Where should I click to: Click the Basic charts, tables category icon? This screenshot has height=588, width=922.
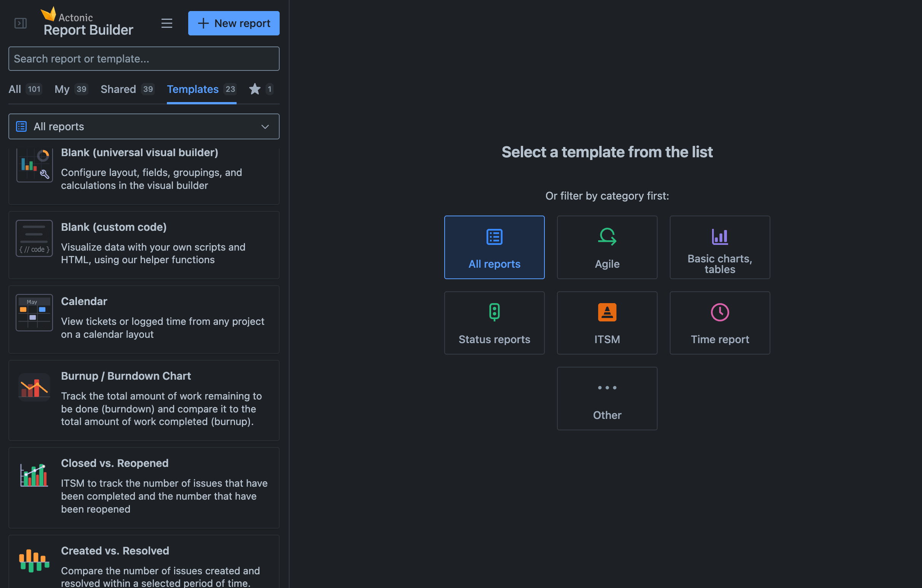click(719, 236)
